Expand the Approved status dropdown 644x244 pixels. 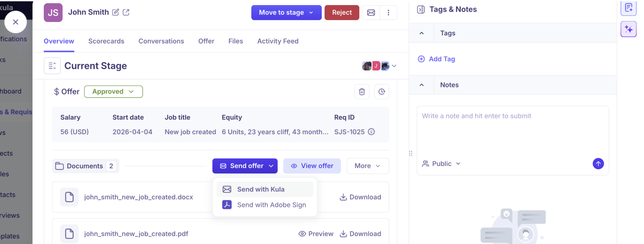pyautogui.click(x=113, y=92)
